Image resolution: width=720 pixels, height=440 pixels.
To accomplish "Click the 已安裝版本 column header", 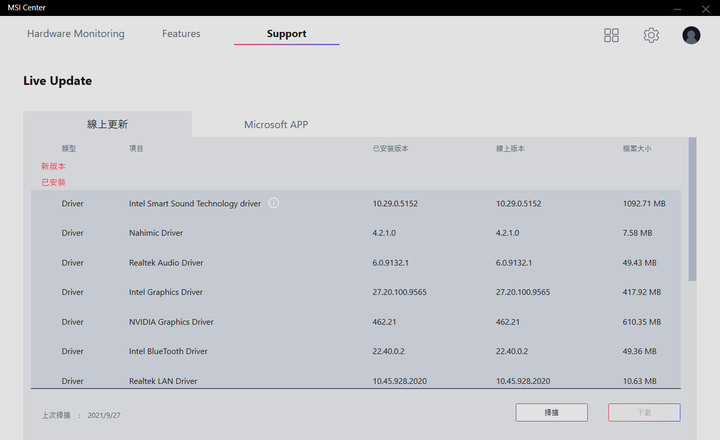I will click(x=390, y=148).
